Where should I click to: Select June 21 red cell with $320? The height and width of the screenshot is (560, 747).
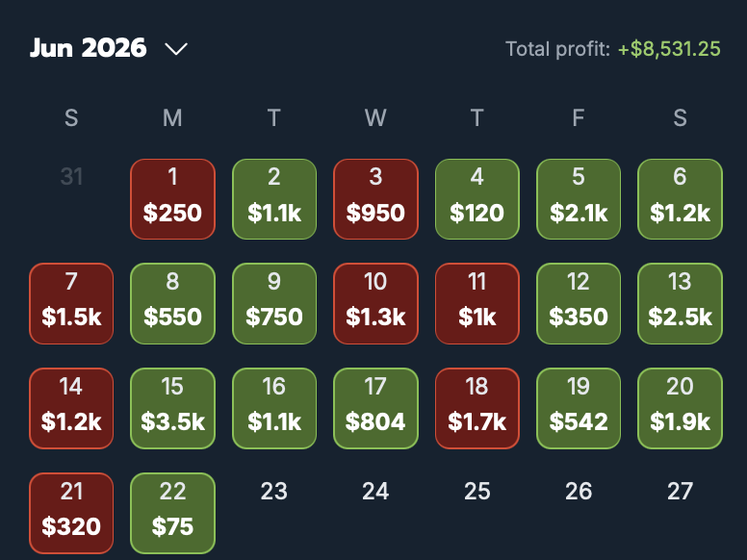[71, 514]
